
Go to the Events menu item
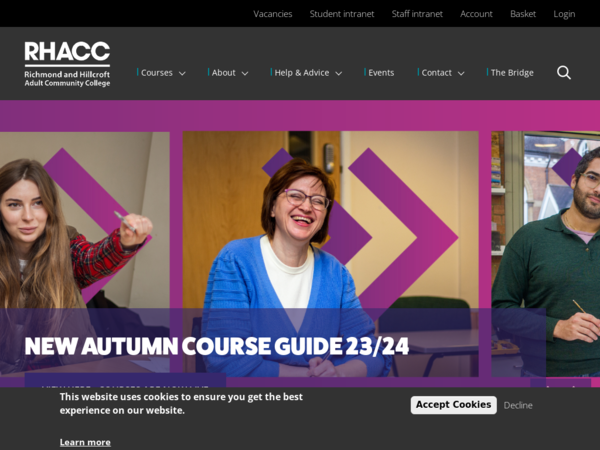381,73
